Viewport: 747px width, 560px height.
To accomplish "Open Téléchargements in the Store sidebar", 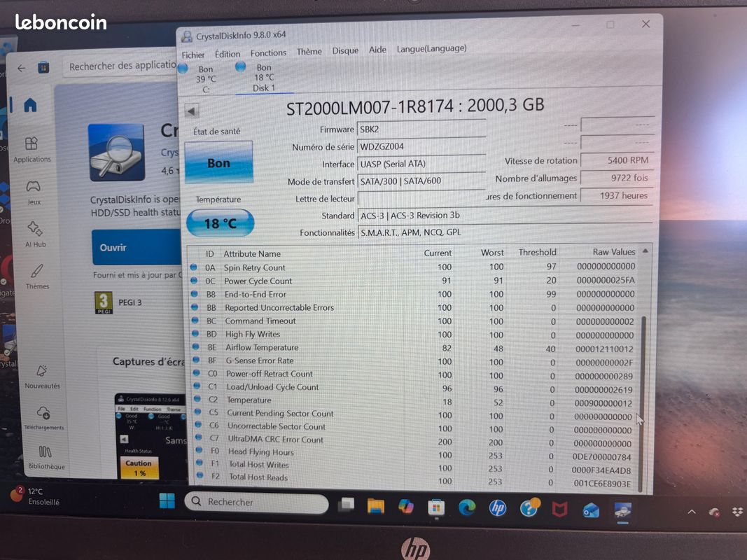I will tap(44, 417).
